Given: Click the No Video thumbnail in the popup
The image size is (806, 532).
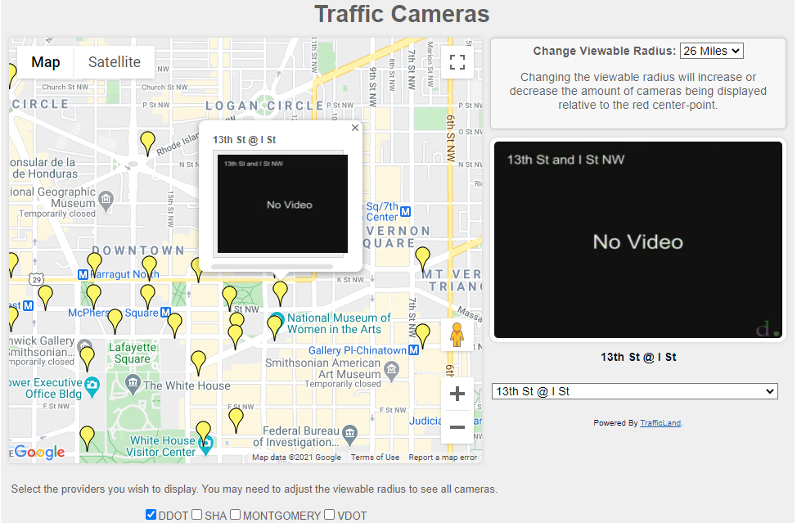Looking at the screenshot, I should (283, 204).
